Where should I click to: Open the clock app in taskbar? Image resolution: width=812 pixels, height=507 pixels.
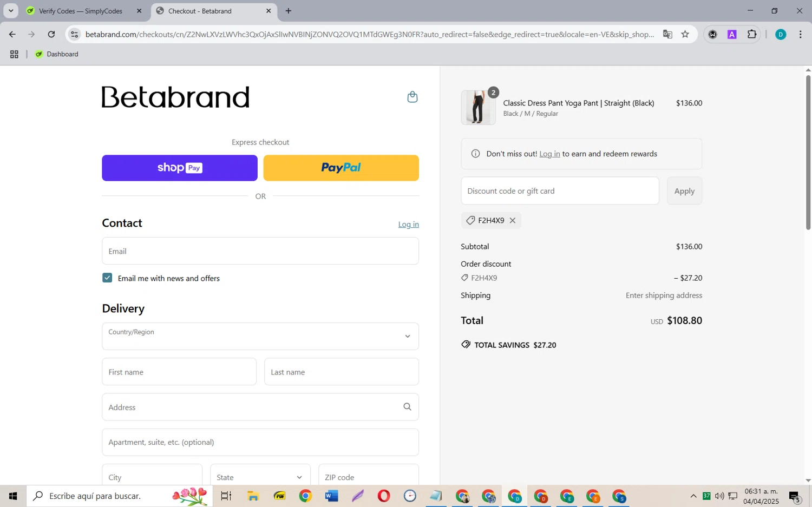[x=410, y=496]
